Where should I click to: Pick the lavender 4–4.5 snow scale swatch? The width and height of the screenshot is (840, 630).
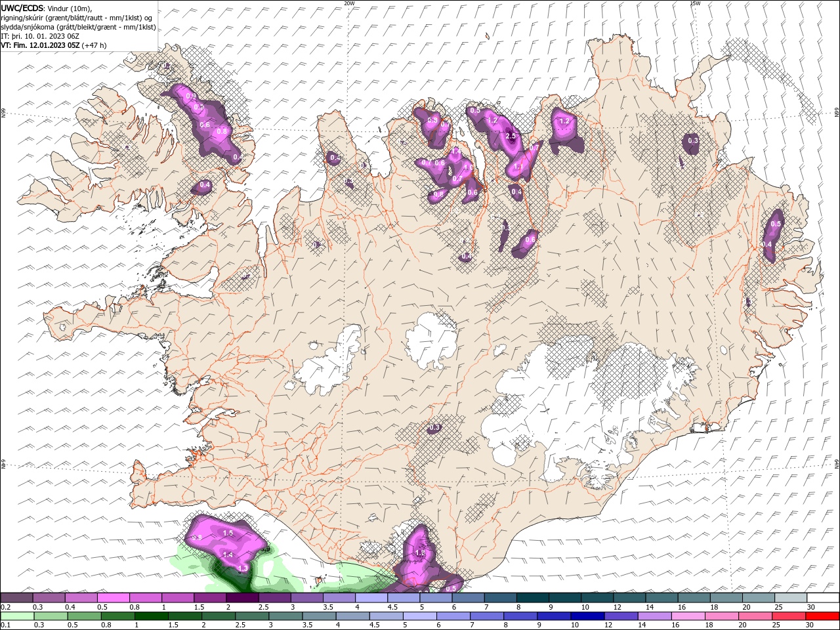(371, 598)
